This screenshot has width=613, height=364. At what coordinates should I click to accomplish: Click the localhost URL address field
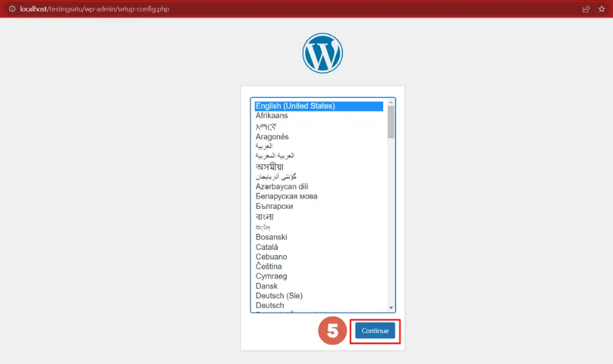click(x=94, y=9)
